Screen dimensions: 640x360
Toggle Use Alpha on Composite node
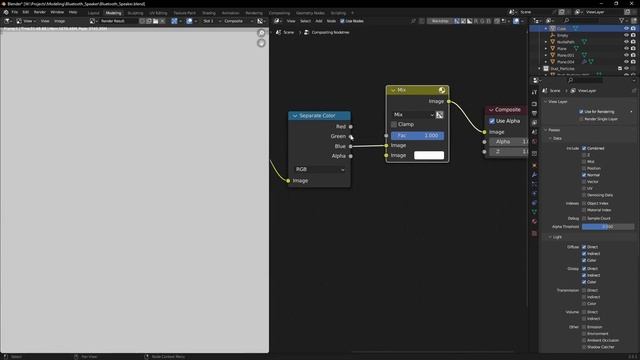[x=492, y=121]
